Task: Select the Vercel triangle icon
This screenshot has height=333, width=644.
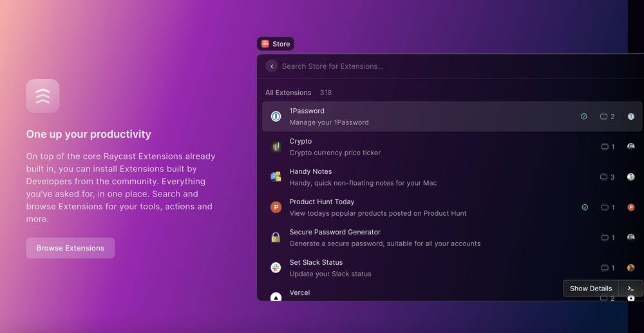Action: tap(276, 296)
